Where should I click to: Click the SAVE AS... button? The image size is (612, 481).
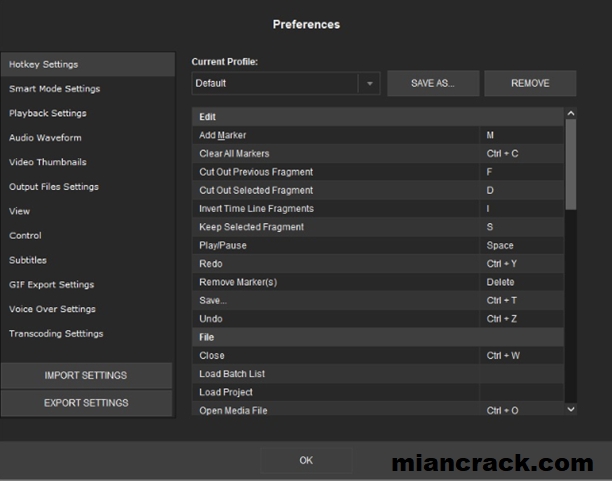click(x=433, y=83)
